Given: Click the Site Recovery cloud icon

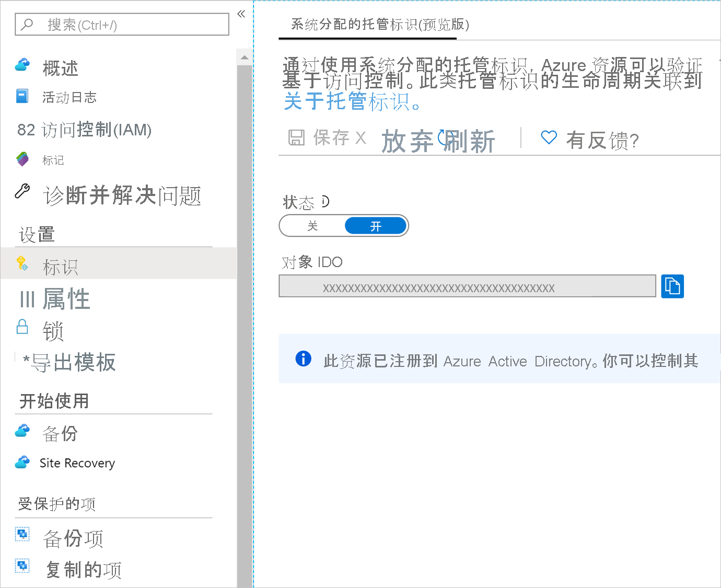Looking at the screenshot, I should [x=22, y=462].
